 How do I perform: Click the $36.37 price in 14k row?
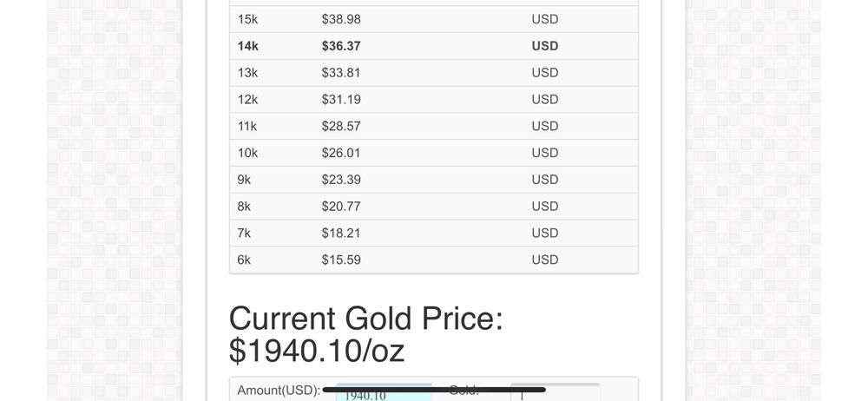click(x=341, y=46)
